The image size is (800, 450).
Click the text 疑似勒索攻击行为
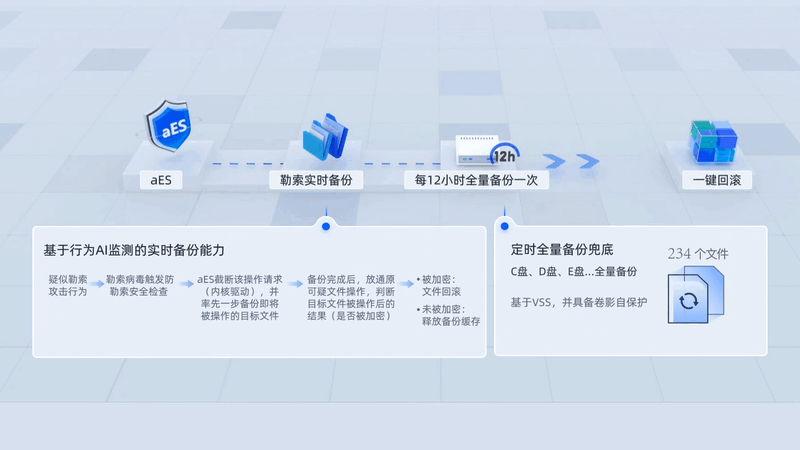pos(68,286)
